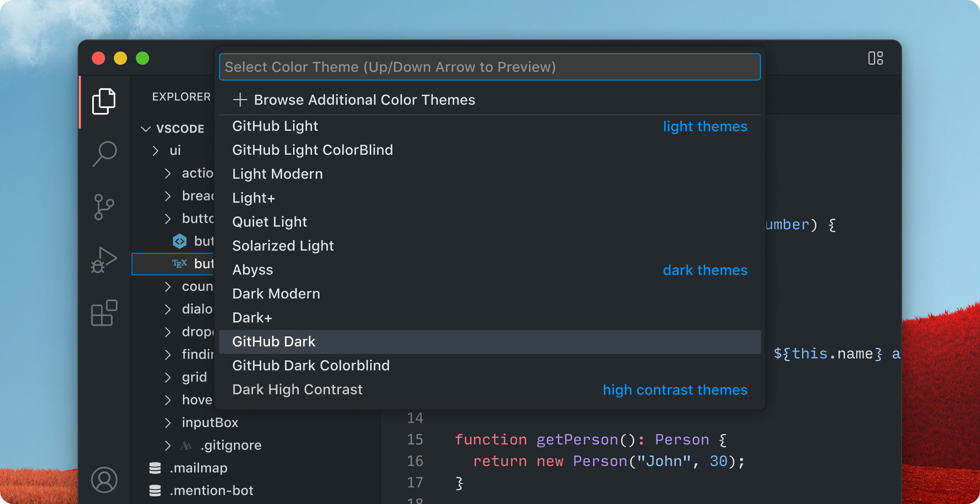Expand the grid folder chevron

click(x=168, y=377)
